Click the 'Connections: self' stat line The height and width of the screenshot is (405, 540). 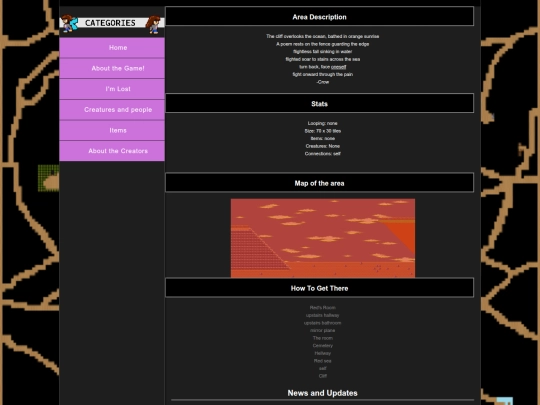323,153
